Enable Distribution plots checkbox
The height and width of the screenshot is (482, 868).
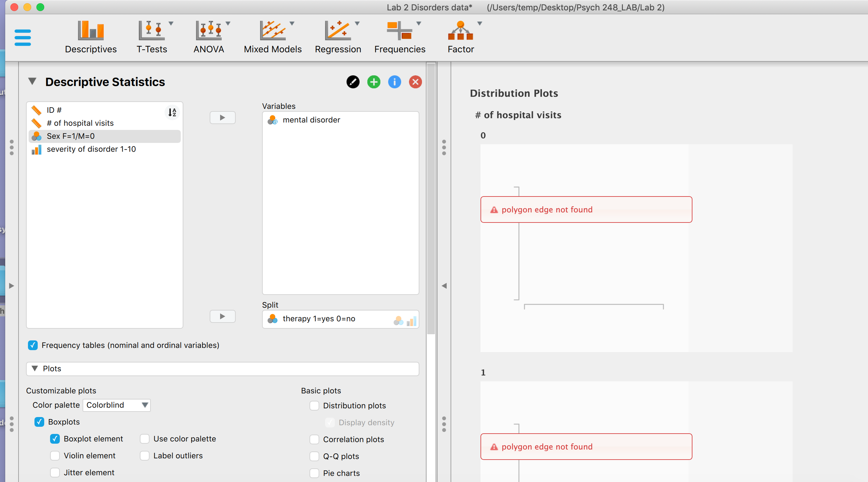314,406
